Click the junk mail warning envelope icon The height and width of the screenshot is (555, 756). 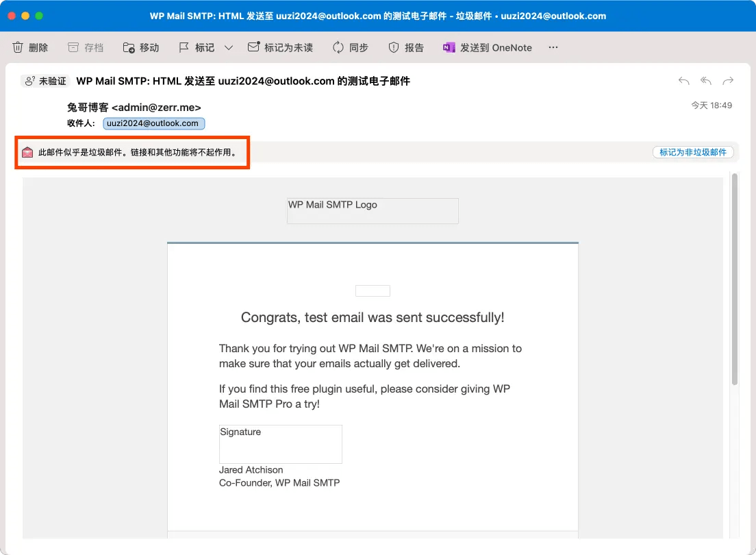click(x=27, y=153)
